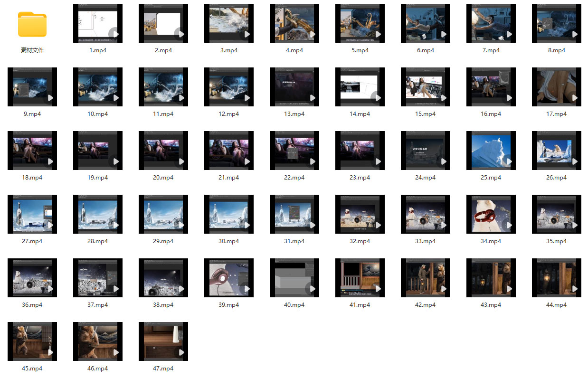
Task: Click the play icon on 40.mp4
Action: (312, 289)
